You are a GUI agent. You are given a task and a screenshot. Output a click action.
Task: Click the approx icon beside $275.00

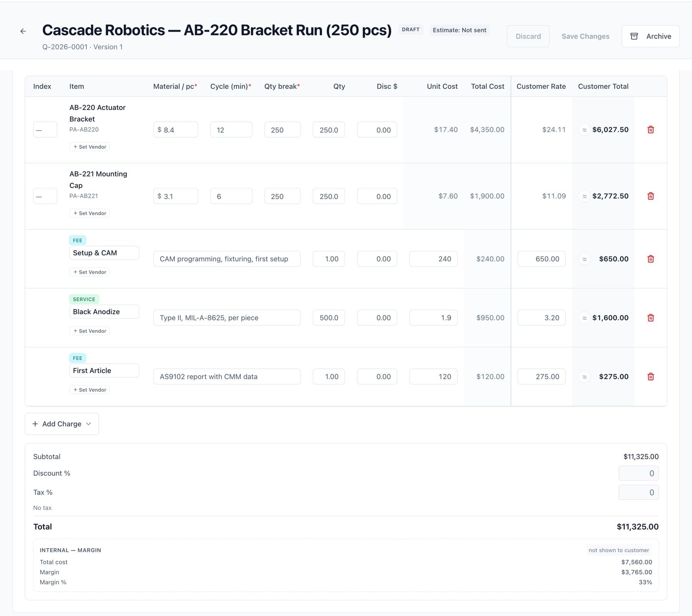(x=584, y=377)
